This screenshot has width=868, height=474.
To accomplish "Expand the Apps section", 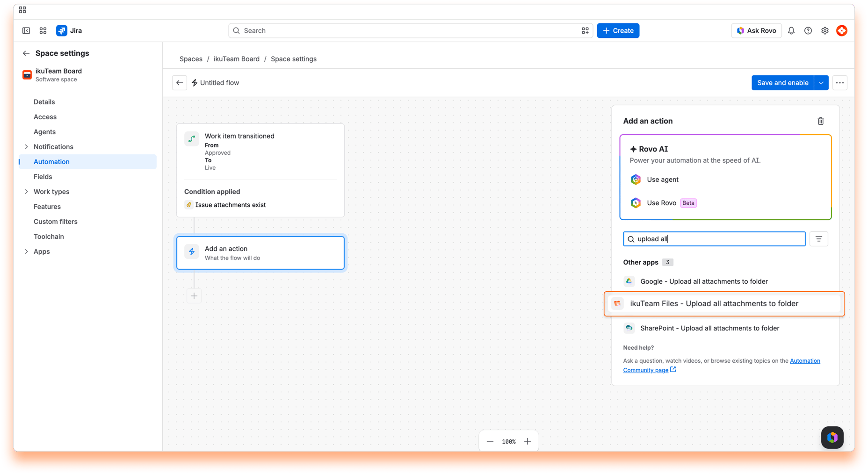I will click(26, 251).
